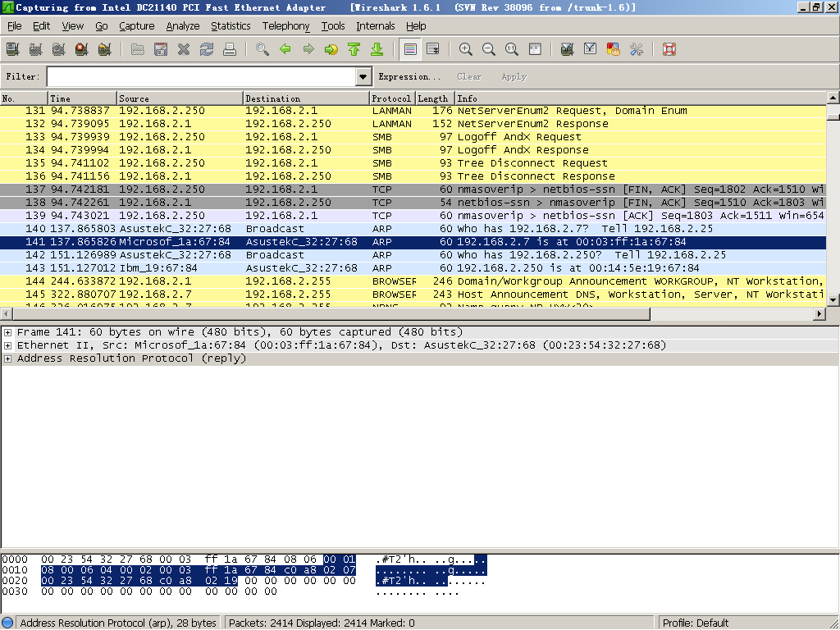Select packet 144 Domain/Workgroup Announcement row
This screenshot has height=630, width=840.
[413, 282]
